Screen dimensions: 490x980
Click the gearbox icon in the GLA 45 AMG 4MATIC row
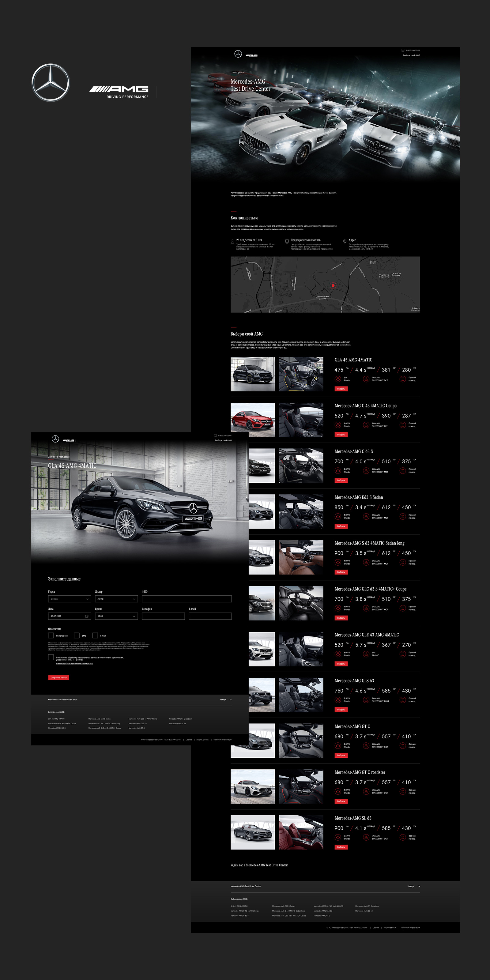pyautogui.click(x=366, y=379)
